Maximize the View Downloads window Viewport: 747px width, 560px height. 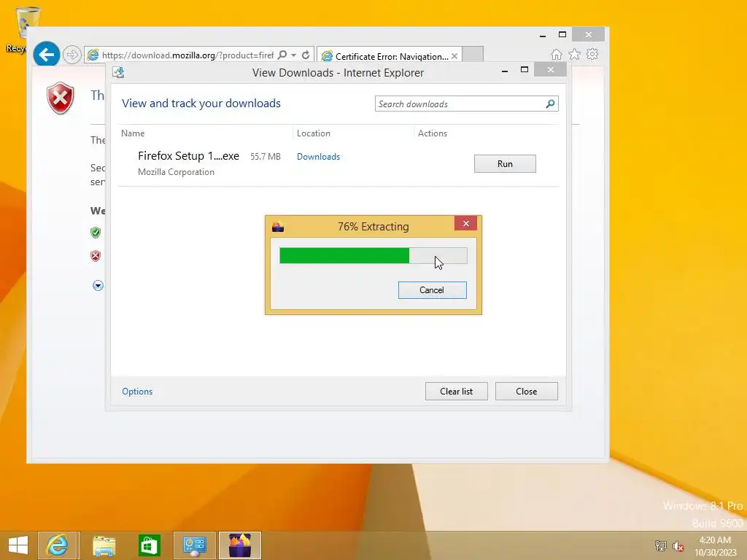pos(524,70)
